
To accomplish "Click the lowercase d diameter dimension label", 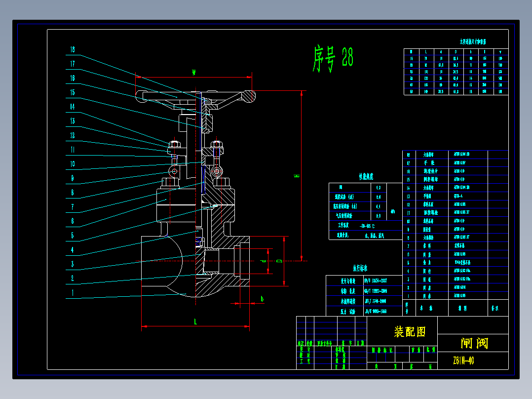I will (x=263, y=261).
